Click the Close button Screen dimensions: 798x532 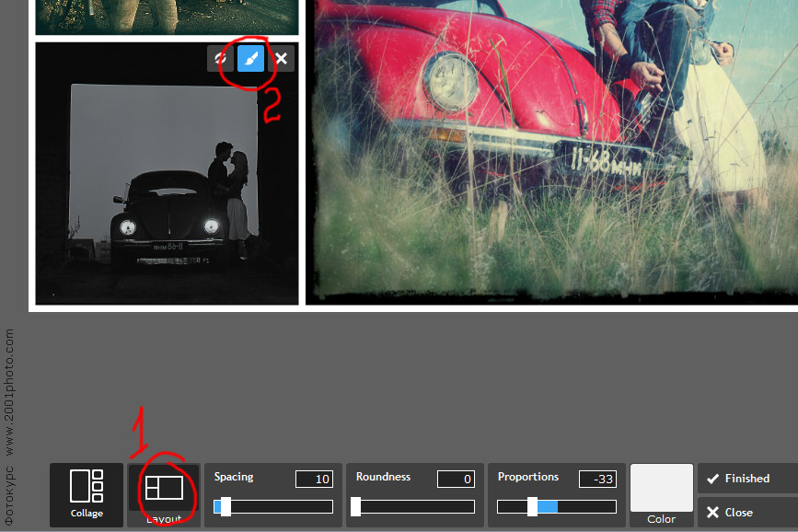(x=747, y=512)
